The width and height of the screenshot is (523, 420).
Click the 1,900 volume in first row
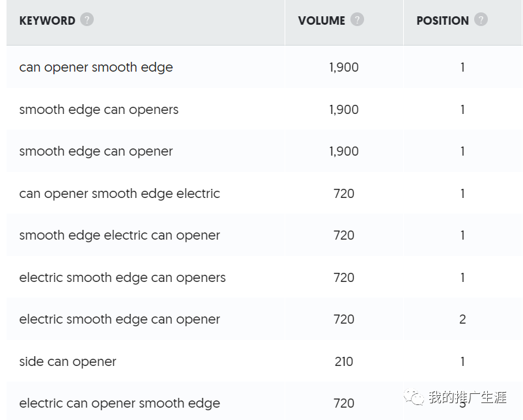[343, 67]
